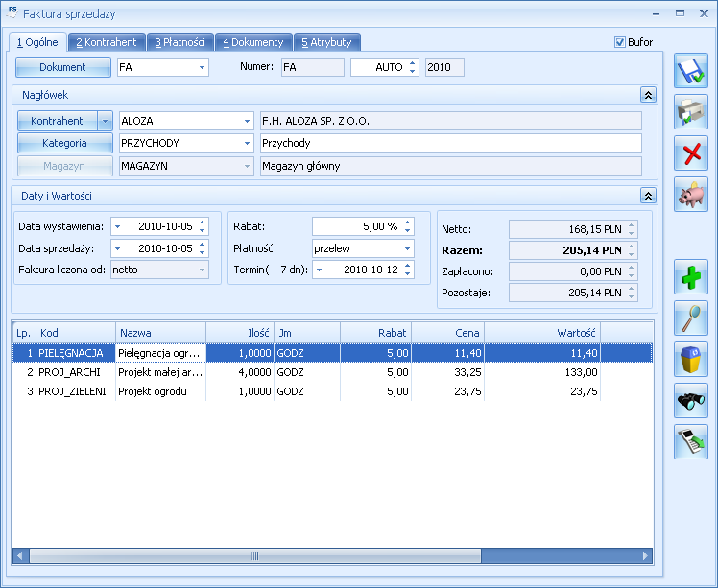Click the barcode reader/collector icon
The height and width of the screenshot is (588, 718).
tap(690, 441)
